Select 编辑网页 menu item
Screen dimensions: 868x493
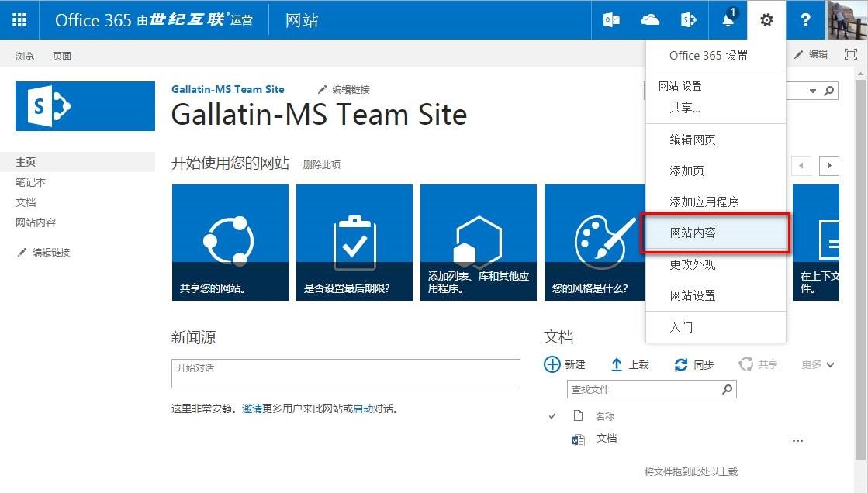pyautogui.click(x=693, y=140)
